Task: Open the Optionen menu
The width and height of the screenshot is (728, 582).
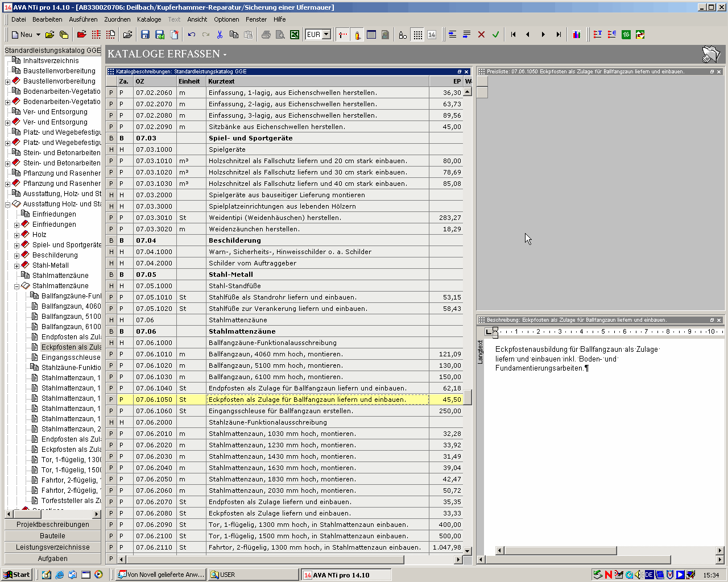Action: pos(226,19)
